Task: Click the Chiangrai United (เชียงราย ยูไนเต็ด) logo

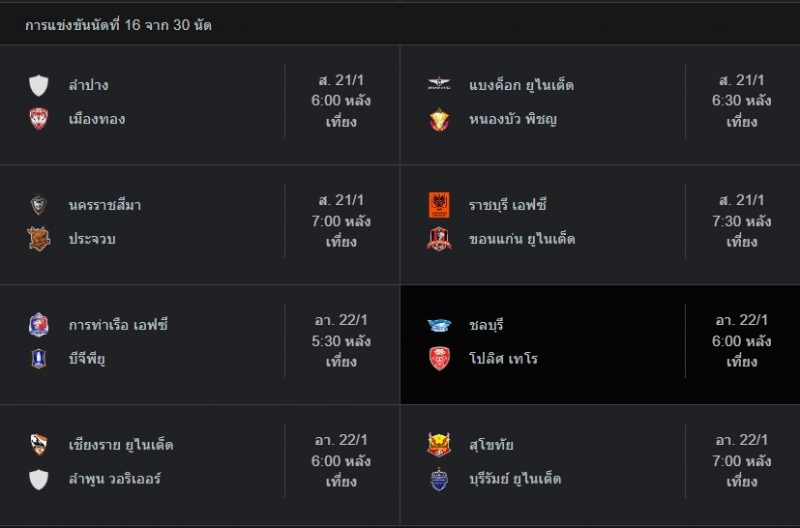Action: [x=39, y=444]
